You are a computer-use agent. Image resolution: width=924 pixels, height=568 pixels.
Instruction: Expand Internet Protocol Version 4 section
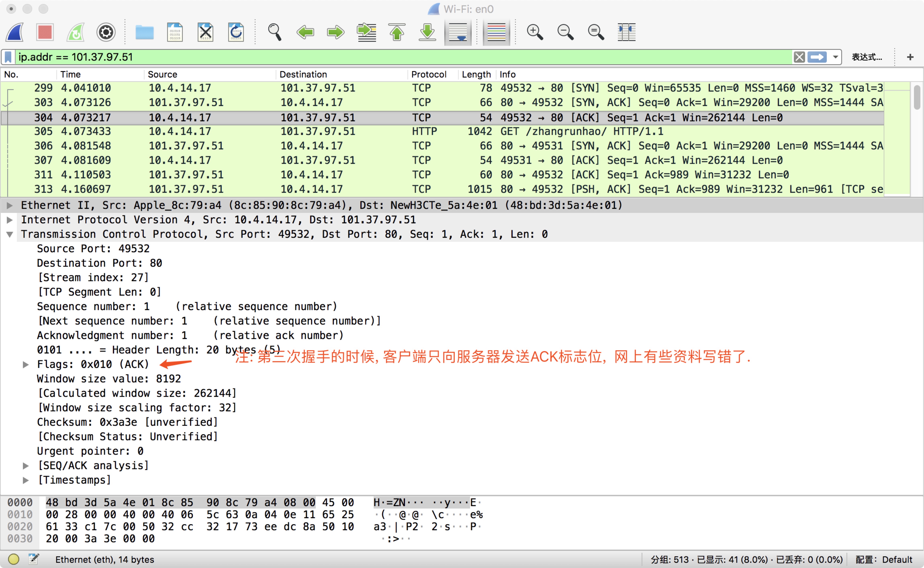[10, 220]
